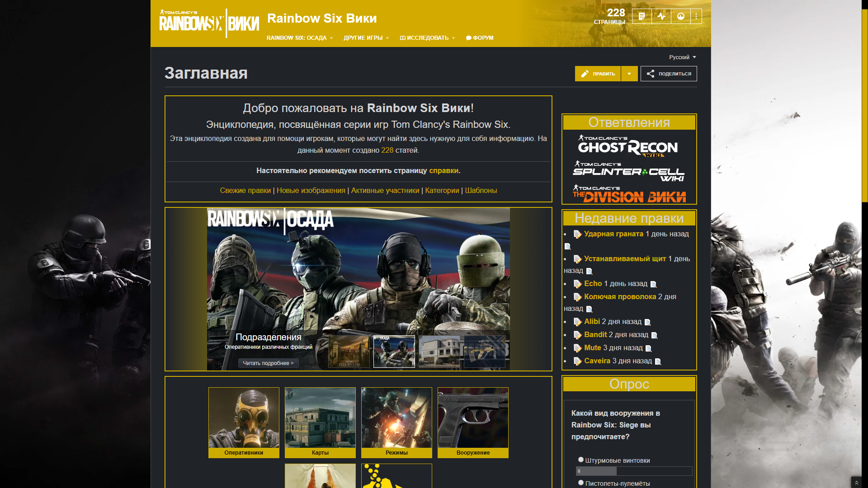View diff page icon after Alibi entry

(x=647, y=322)
